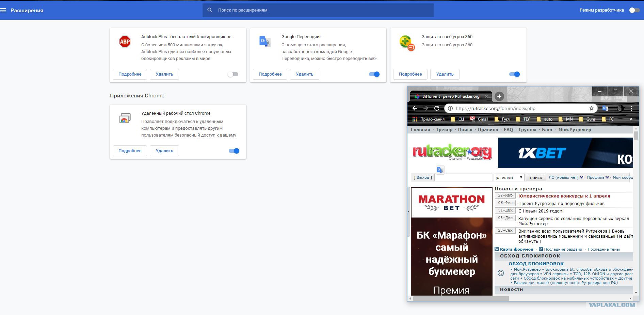Open Поиск in the RuTracker menu
644x315 pixels.
click(x=465, y=130)
